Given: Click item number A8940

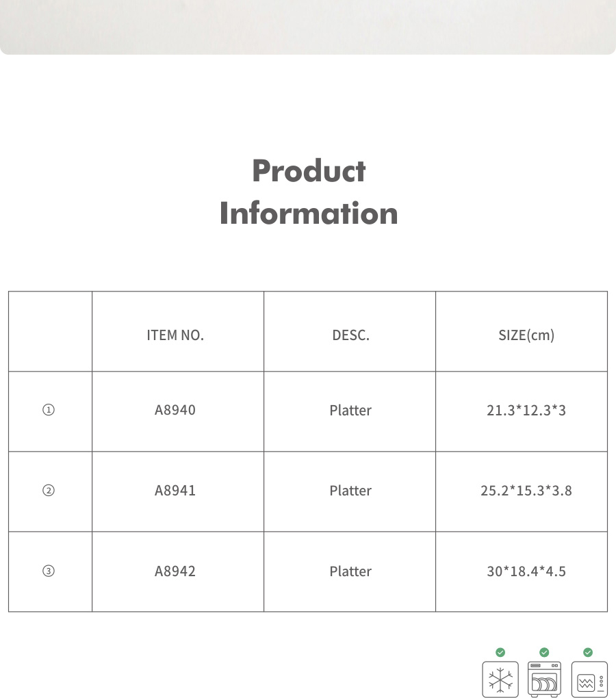Looking at the screenshot, I should 175,411.
